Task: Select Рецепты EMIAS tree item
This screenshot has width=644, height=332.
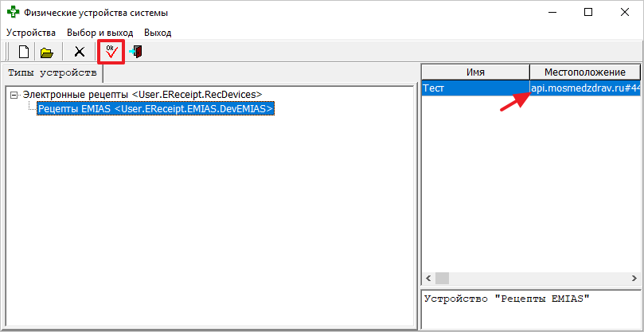Action: (155, 108)
